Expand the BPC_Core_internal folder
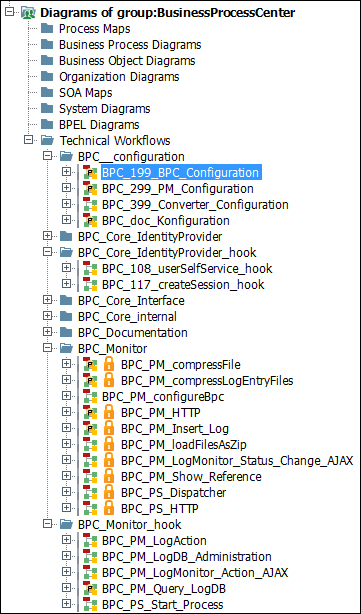 click(47, 316)
